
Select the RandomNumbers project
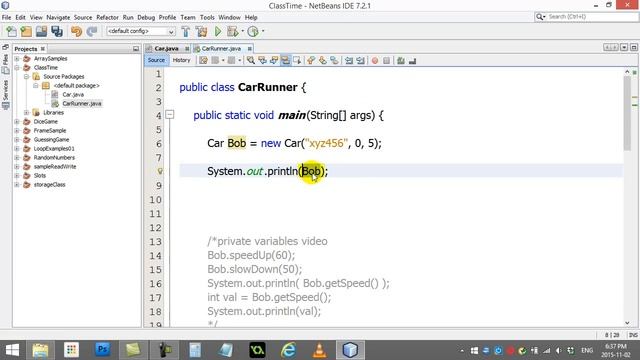pos(54,158)
